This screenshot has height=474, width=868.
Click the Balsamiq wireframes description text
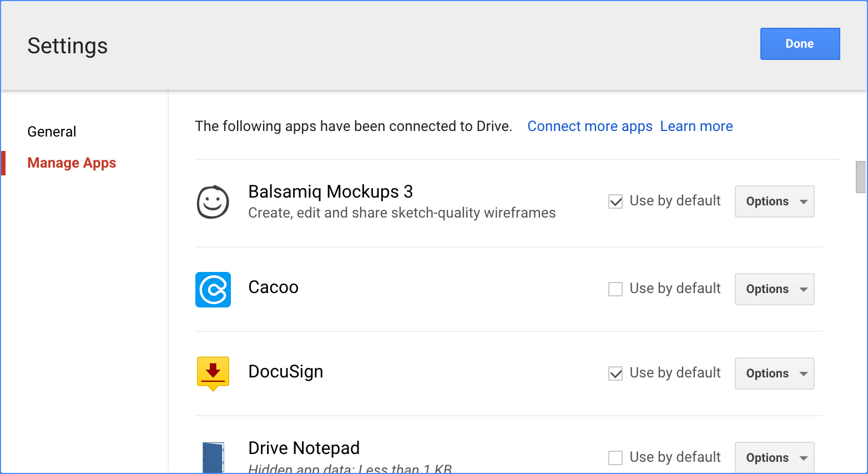[402, 213]
